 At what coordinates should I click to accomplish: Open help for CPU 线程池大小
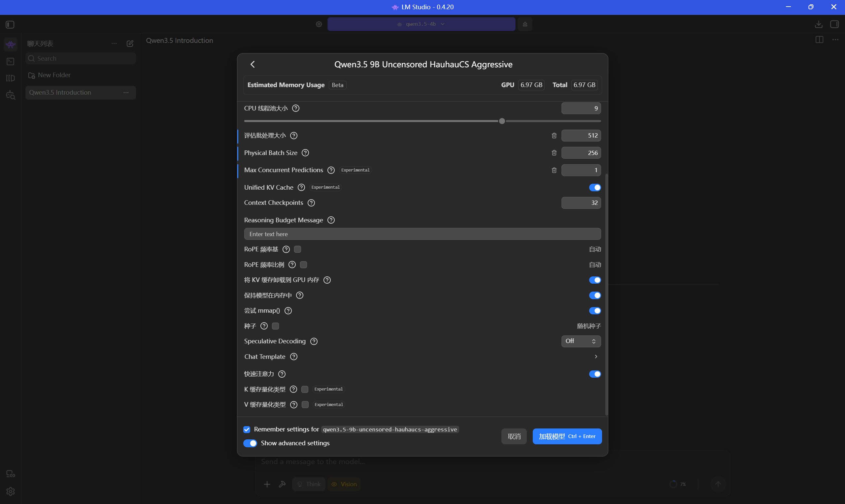coord(296,108)
